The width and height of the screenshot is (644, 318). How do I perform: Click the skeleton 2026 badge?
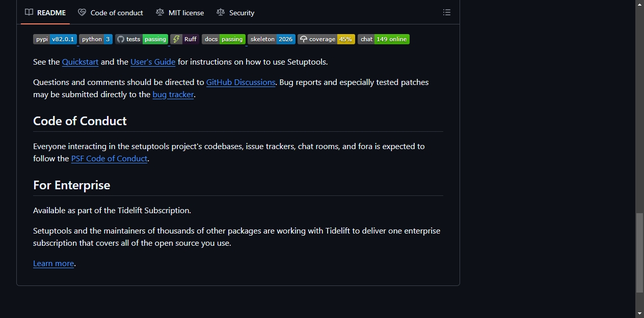272,39
